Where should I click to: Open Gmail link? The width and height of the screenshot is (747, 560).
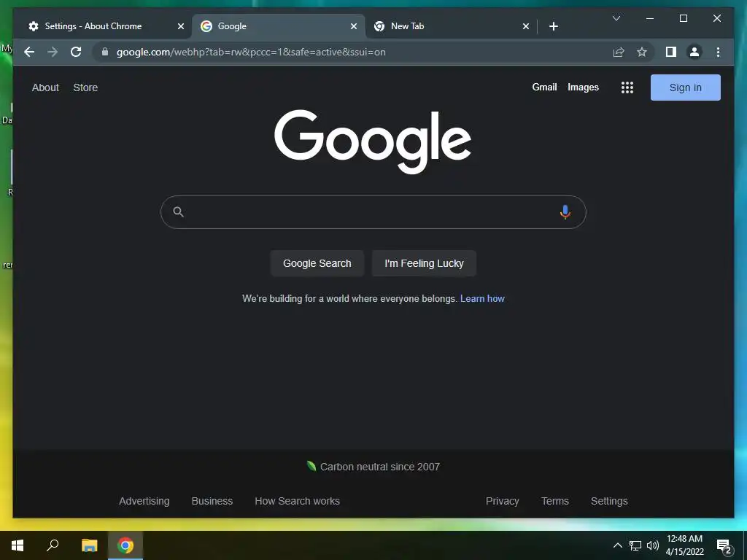(544, 87)
